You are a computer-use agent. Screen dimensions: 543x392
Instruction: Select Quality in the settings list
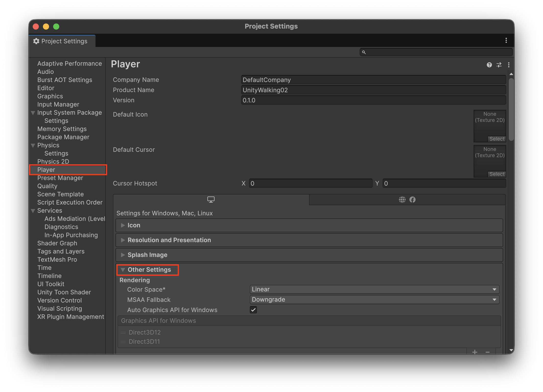coord(47,186)
